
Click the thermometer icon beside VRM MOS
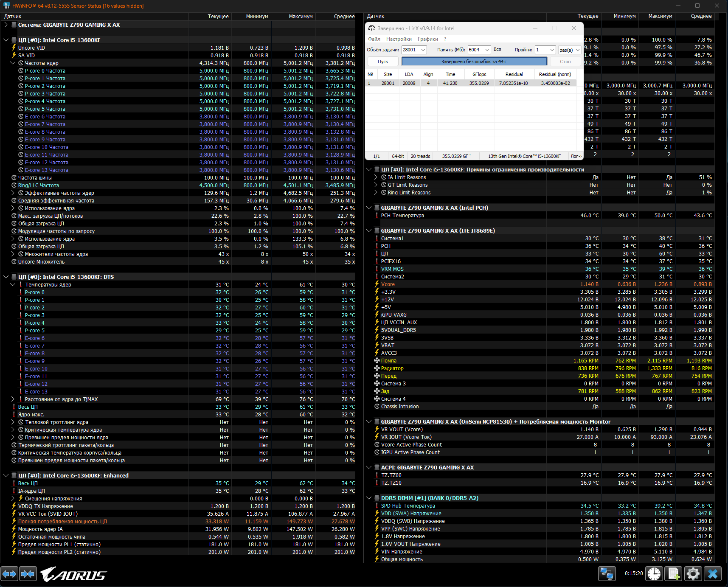point(377,269)
